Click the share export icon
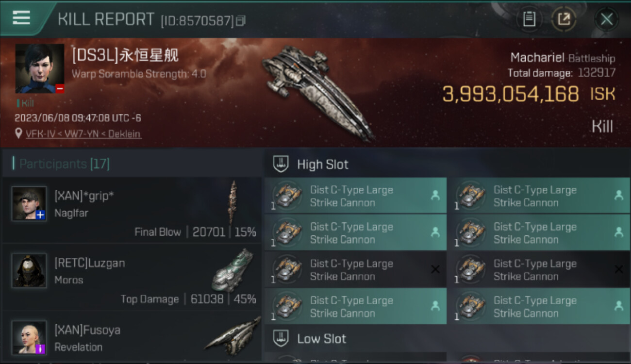The image size is (631, 364). [x=564, y=19]
